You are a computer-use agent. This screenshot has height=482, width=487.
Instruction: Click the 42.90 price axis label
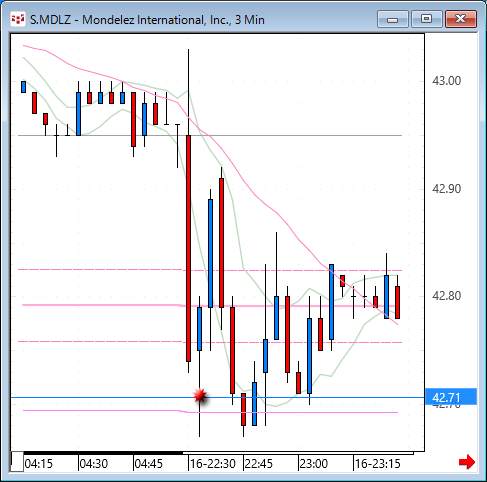pos(446,189)
